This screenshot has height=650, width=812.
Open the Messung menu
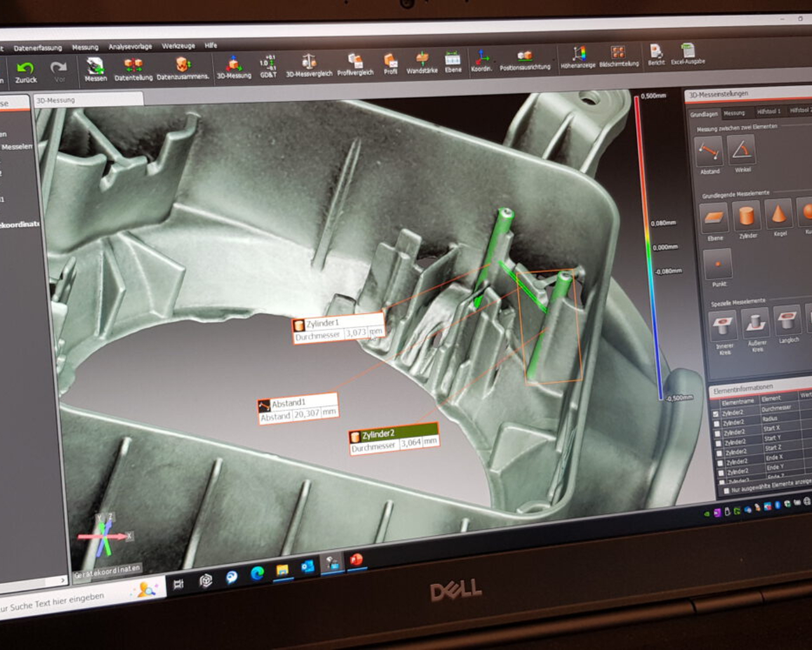pyautogui.click(x=85, y=47)
